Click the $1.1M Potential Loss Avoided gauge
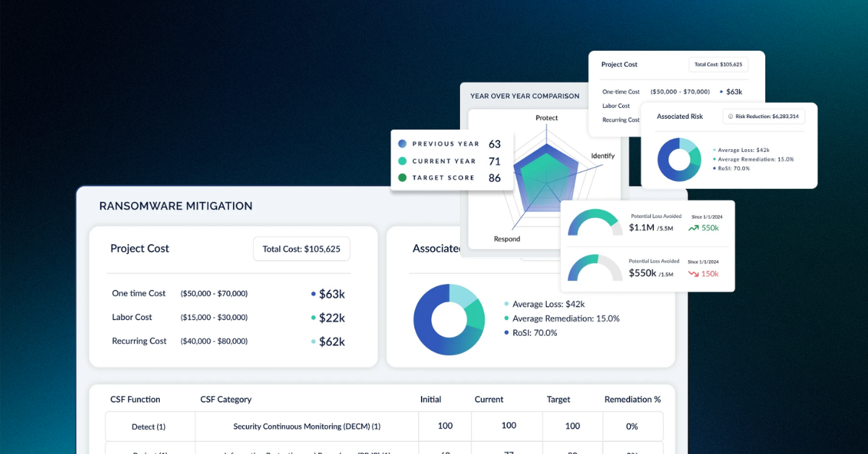The width and height of the screenshot is (868, 454). (x=595, y=223)
